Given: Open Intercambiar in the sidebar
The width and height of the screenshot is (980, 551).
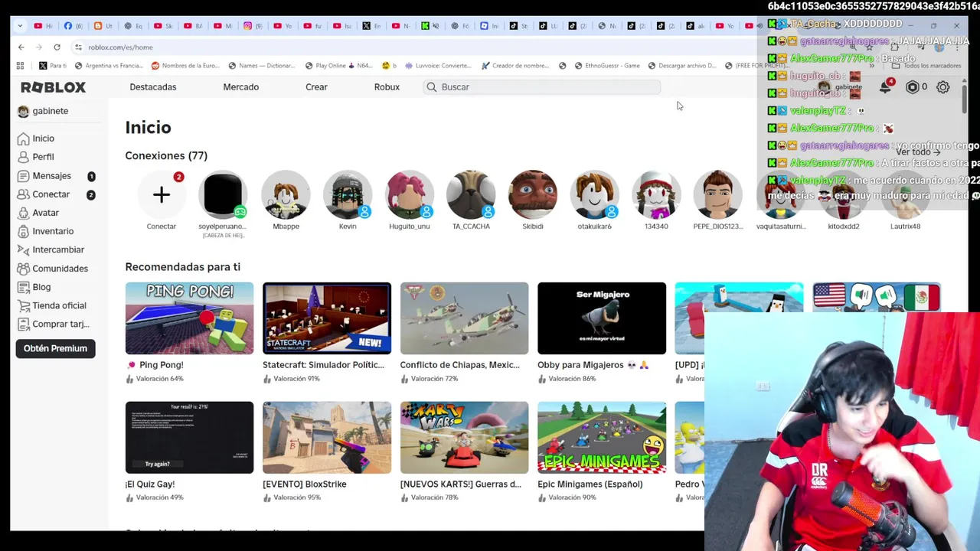Looking at the screenshot, I should [x=51, y=249].
